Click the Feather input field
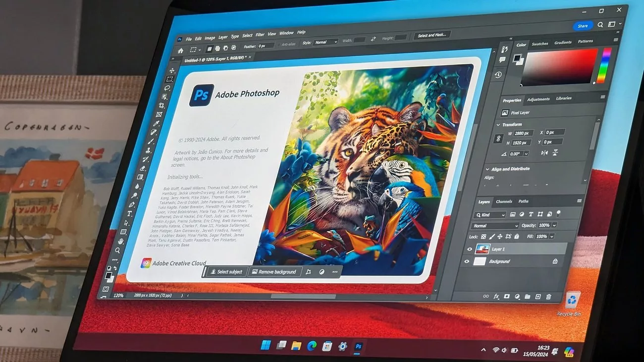Screen dimensions: 644x362 [266, 46]
